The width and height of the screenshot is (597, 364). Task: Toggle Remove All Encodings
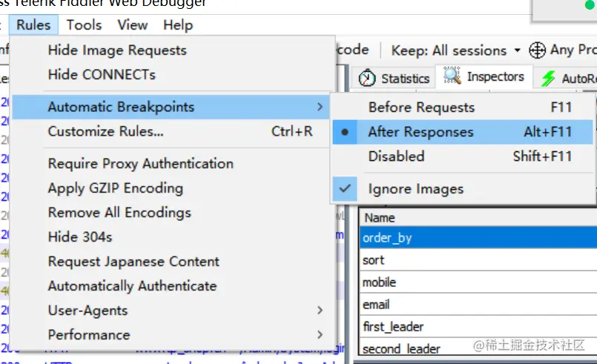pos(173,213)
